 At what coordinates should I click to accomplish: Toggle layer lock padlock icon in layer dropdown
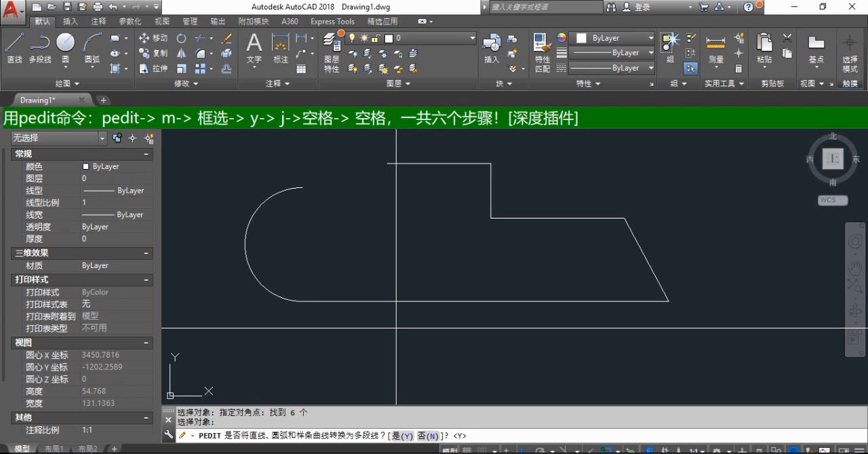(375, 38)
